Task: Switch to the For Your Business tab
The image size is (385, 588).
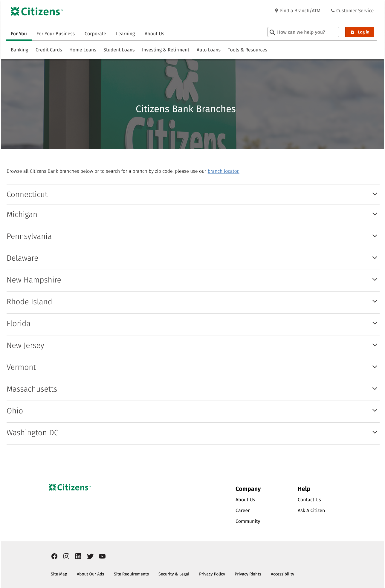Action: click(56, 34)
